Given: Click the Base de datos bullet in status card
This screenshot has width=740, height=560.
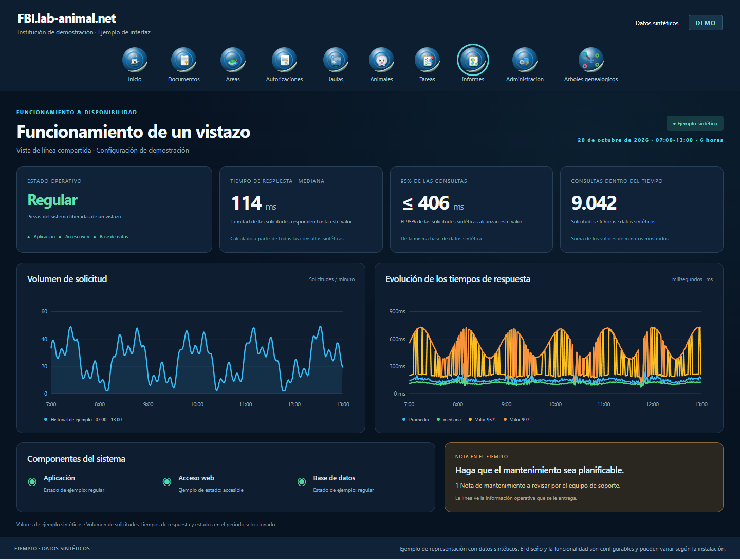Looking at the screenshot, I should tap(111, 237).
